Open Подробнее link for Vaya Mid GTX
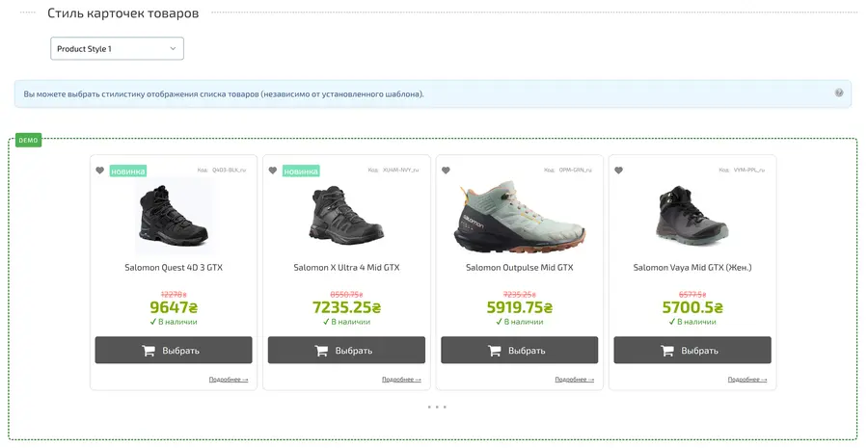This screenshot has height=448, width=868. click(x=747, y=380)
